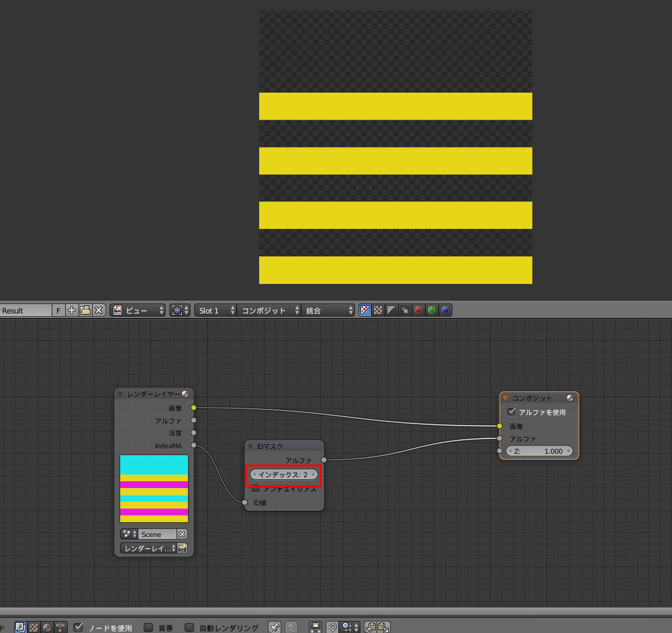
Task: Click the アルファ output socket of IDマスク
Action: (x=324, y=460)
